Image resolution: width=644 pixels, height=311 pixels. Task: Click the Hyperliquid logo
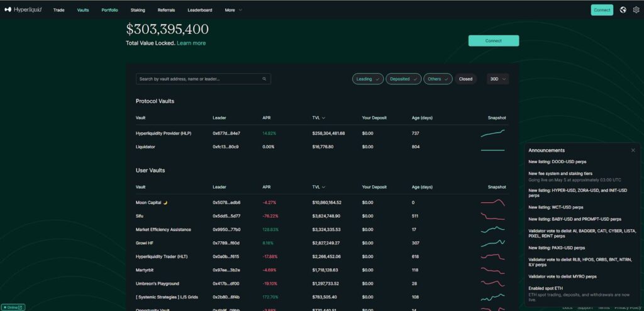[x=23, y=10]
